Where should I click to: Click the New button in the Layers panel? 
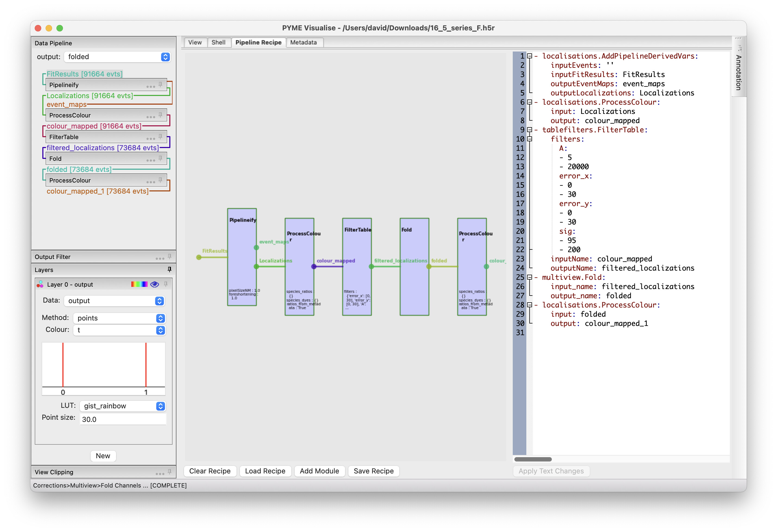pyautogui.click(x=103, y=456)
